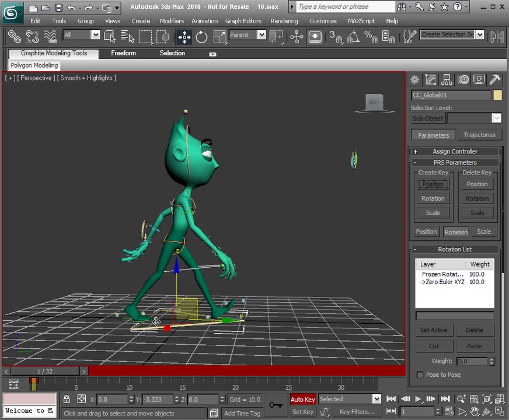
Task: Click the Set Keys key icon
Action: 276,405
